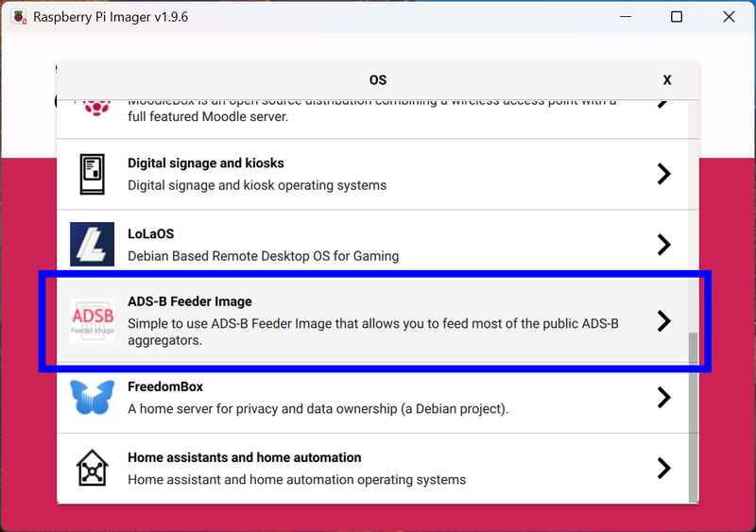Click the ADS-B Feeder Image icon
The height and width of the screenshot is (532, 756).
coord(93,320)
